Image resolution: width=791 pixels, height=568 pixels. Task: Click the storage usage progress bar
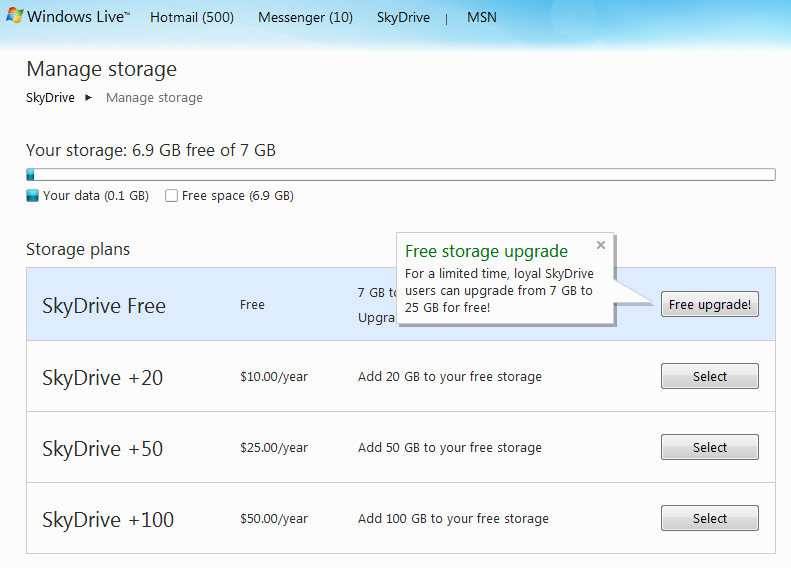(401, 175)
